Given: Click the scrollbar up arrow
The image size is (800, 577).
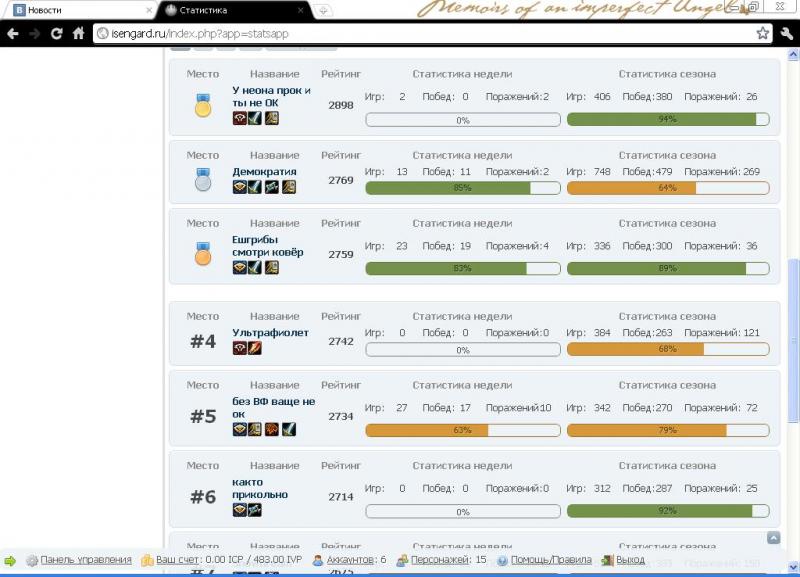Looking at the screenshot, I should point(793,54).
